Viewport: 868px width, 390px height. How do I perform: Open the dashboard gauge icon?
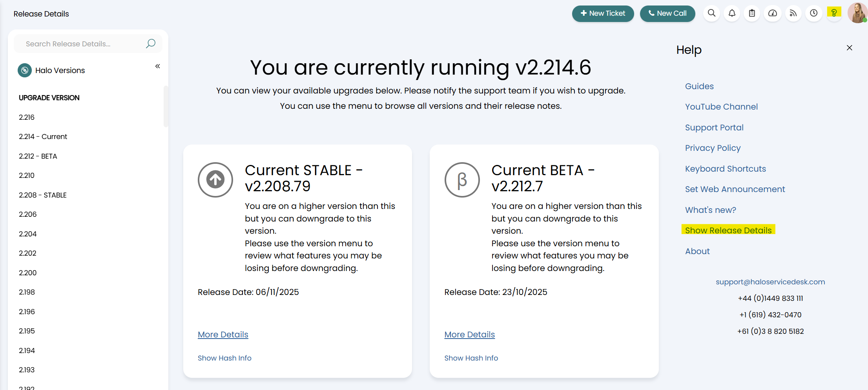772,13
